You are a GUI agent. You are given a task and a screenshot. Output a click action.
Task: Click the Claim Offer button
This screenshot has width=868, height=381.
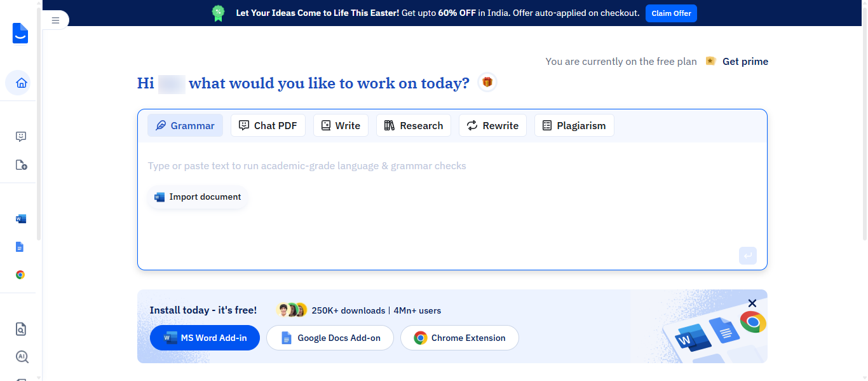(671, 13)
